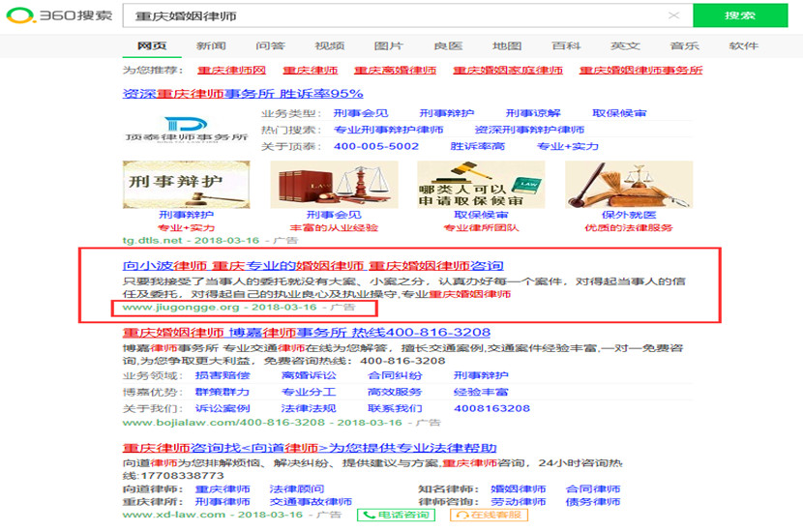Click the 债务律师 link
The height and width of the screenshot is (532, 803).
[x=593, y=501]
